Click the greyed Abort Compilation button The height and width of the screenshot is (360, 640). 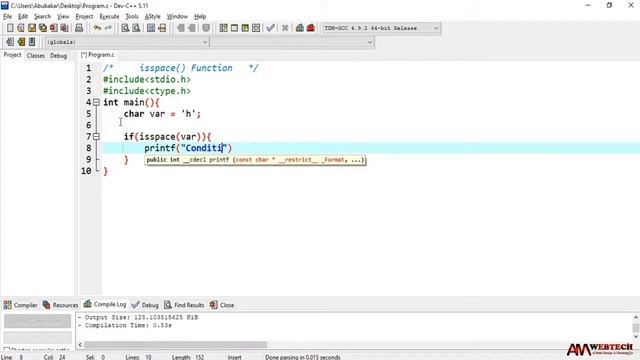38,321
